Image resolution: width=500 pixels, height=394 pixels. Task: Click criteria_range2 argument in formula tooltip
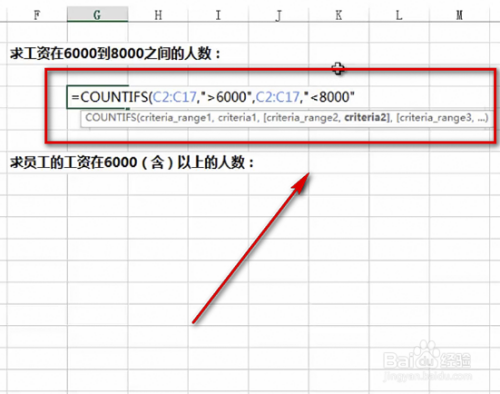[x=303, y=118]
